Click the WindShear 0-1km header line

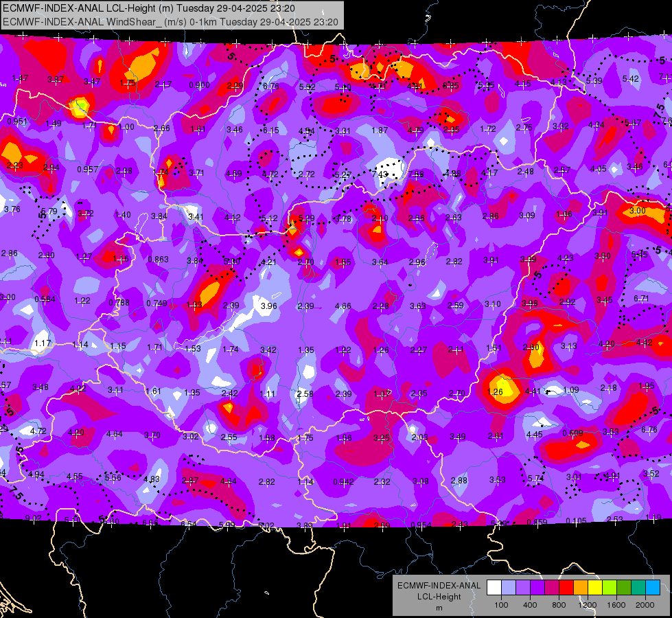click(x=170, y=22)
